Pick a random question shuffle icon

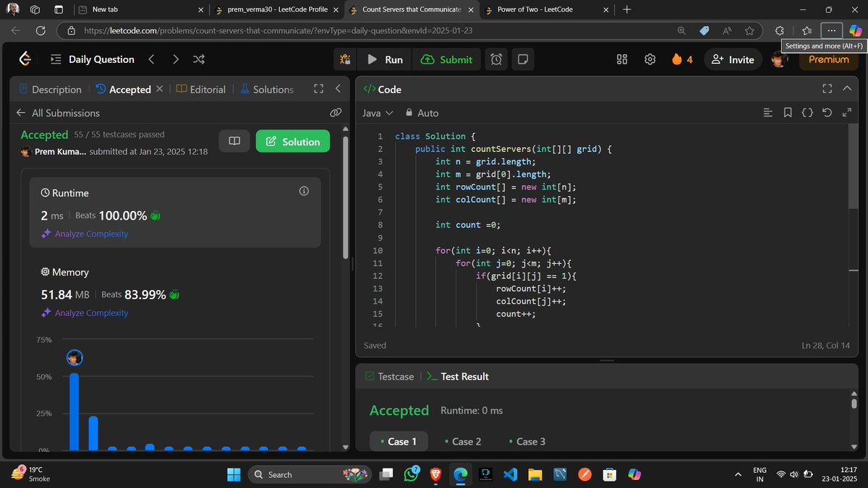click(x=200, y=59)
